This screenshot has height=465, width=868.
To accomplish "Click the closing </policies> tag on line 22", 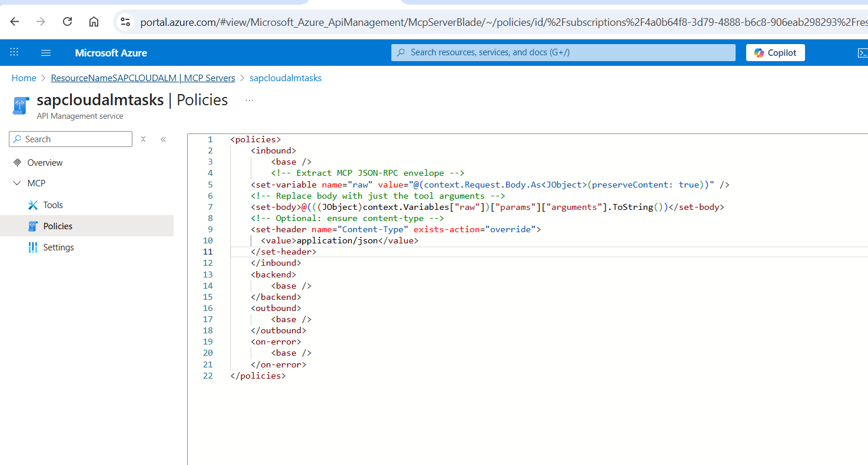I will pos(258,376).
